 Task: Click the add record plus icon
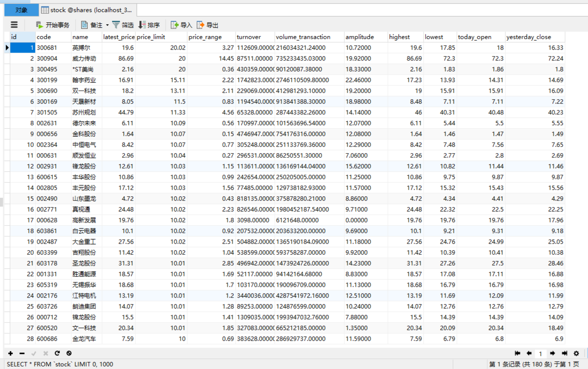10,353
